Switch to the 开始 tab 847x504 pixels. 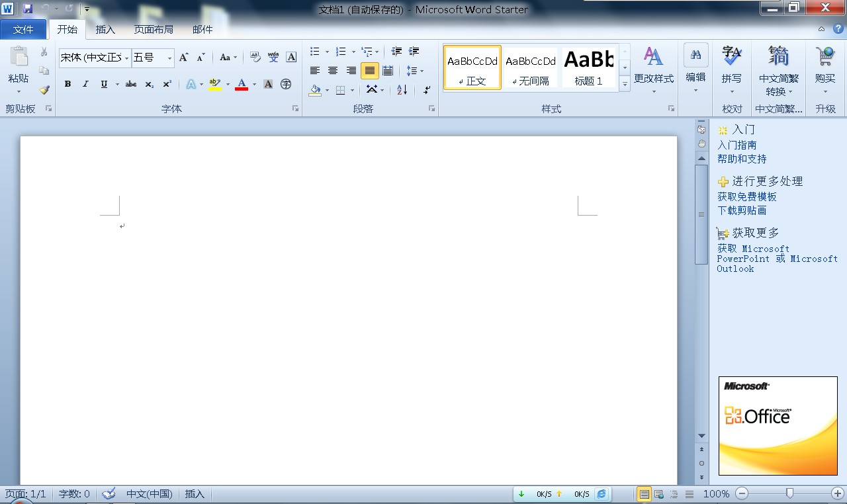[67, 29]
